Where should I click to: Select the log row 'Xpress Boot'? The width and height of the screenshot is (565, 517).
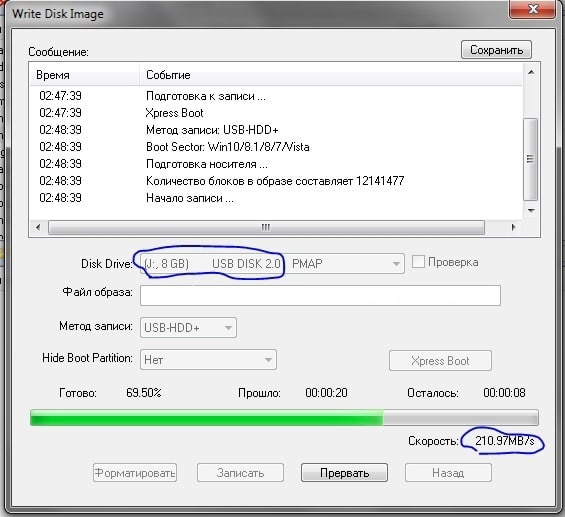(276, 113)
